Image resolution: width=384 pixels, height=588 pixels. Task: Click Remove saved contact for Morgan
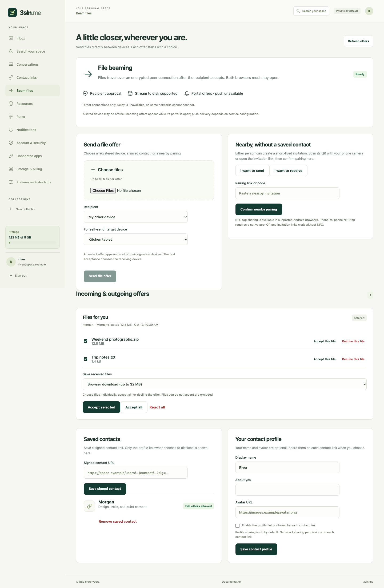pyautogui.click(x=118, y=521)
